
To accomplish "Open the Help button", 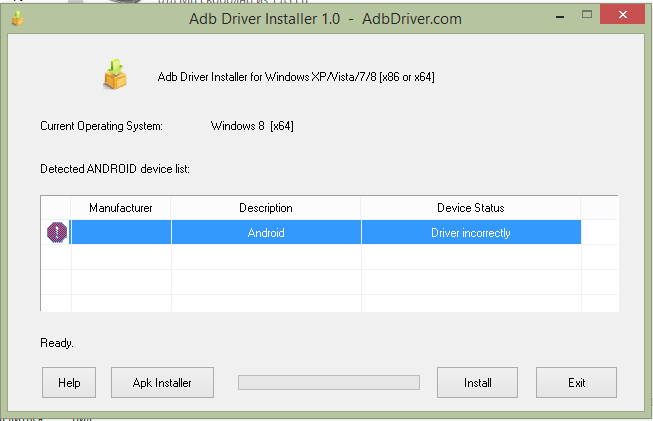I will pos(69,382).
